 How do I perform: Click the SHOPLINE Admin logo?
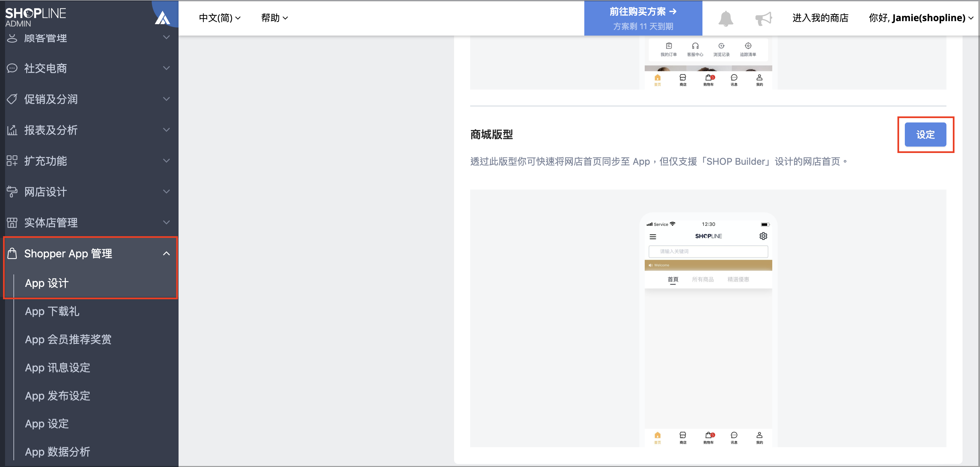pos(35,17)
